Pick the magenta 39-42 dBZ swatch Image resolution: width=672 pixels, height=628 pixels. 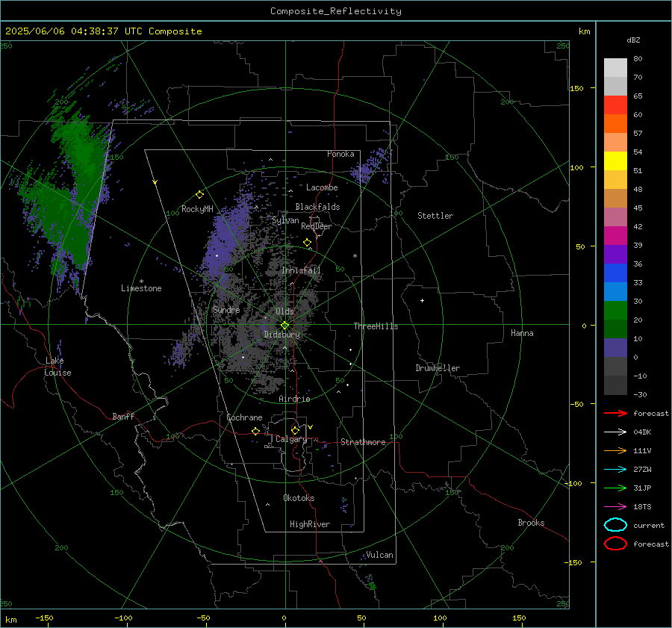coord(615,235)
